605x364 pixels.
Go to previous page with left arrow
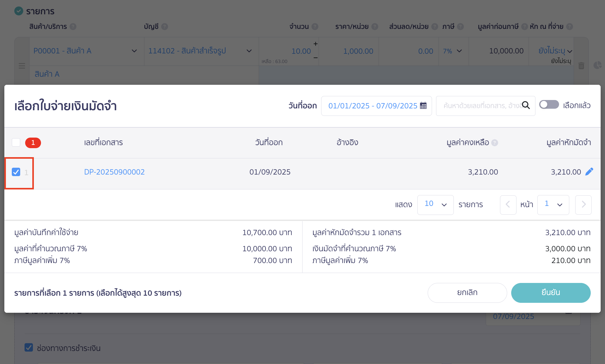pyautogui.click(x=508, y=205)
